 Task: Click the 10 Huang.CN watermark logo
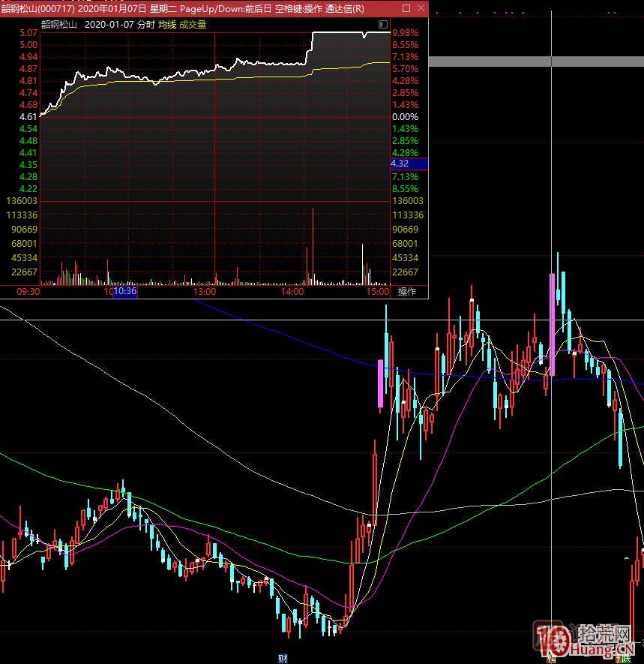[585, 641]
